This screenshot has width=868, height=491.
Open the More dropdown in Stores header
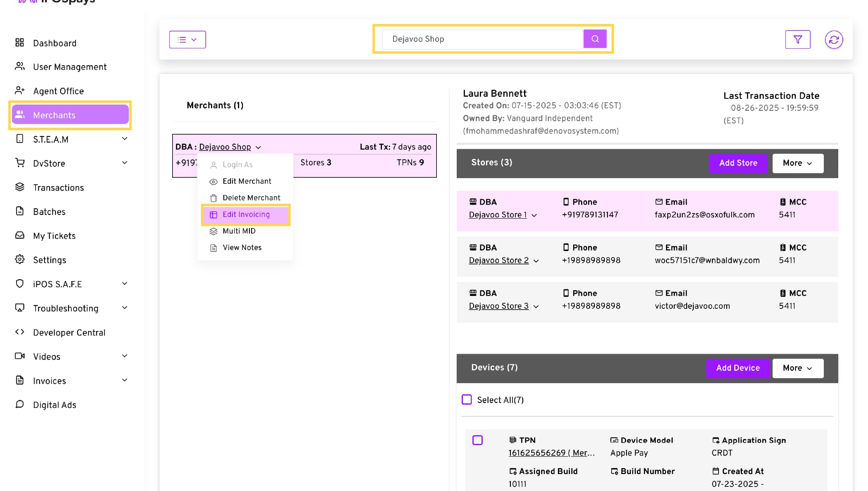click(797, 163)
